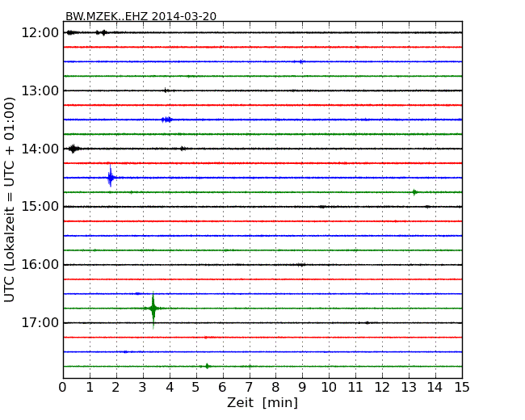Select the black burst at start of 12:00 trace
The height and width of the screenshot is (420, 525).
click(x=70, y=32)
